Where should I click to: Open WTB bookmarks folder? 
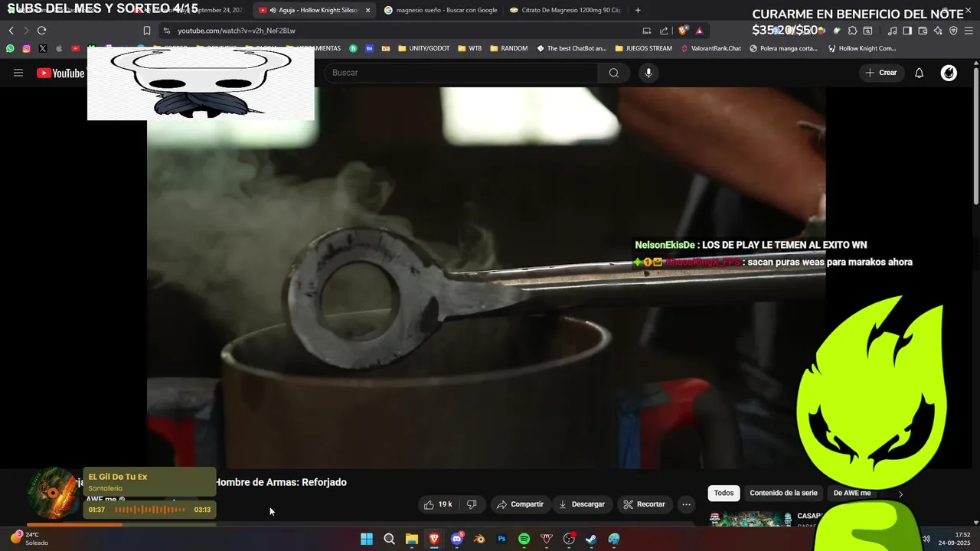tap(470, 48)
